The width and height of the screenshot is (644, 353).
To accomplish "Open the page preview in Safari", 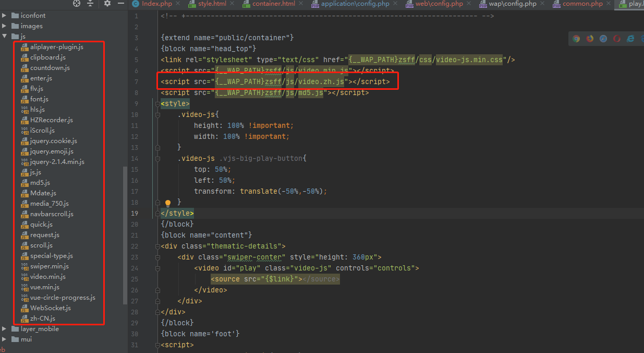I will point(603,38).
